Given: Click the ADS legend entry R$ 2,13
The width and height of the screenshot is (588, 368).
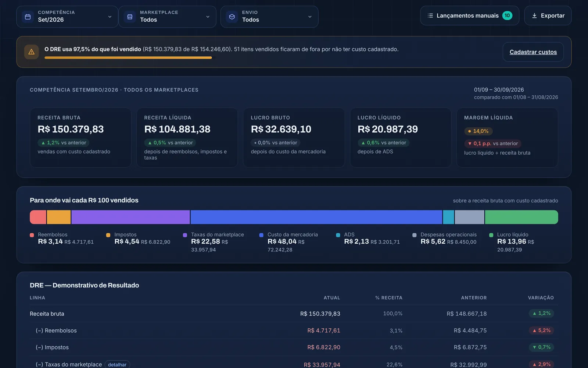Looking at the screenshot, I should (x=368, y=238).
